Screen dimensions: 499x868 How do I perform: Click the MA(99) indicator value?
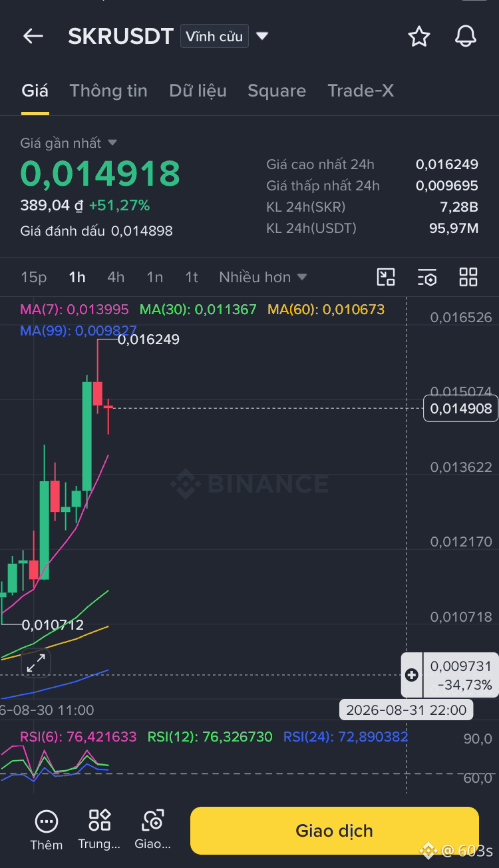pyautogui.click(x=79, y=330)
